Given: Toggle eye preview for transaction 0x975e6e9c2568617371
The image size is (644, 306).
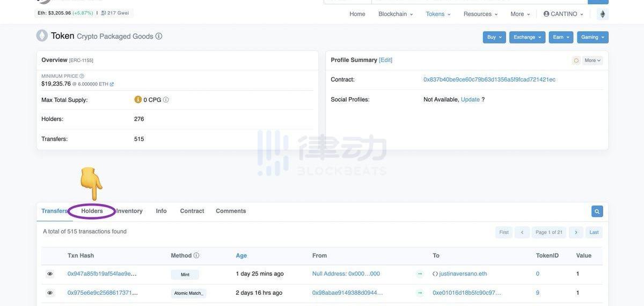Looking at the screenshot, I should point(50,293).
